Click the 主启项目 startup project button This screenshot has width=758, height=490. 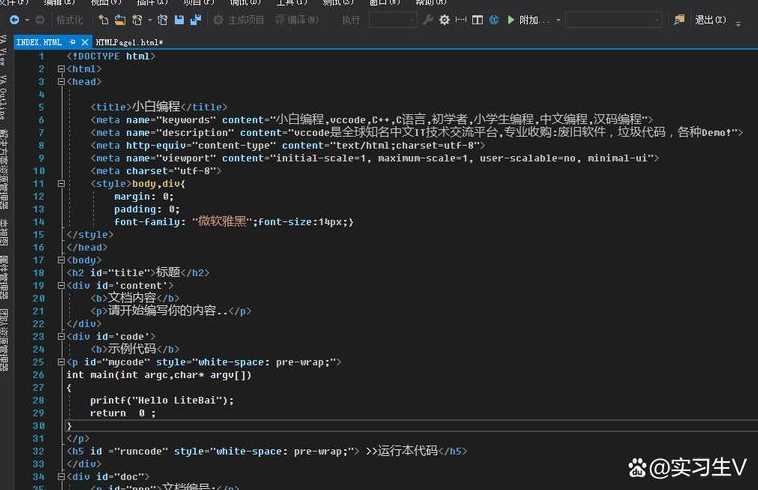(239, 20)
